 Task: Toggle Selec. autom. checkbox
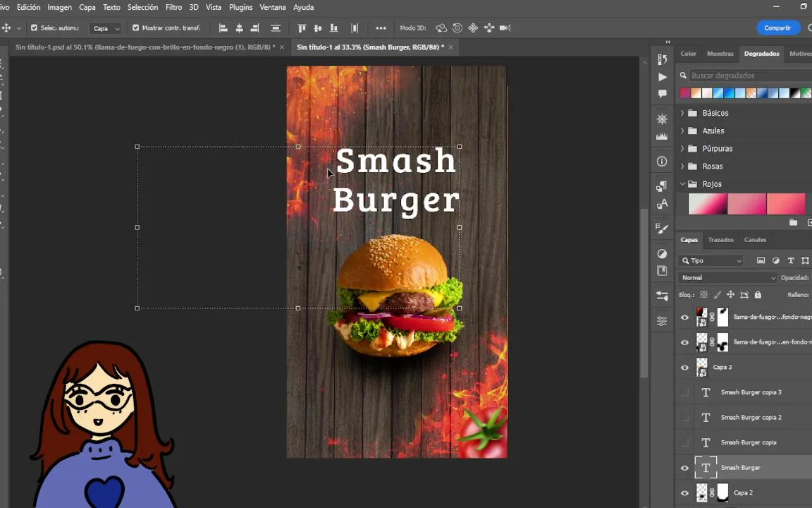click(34, 28)
